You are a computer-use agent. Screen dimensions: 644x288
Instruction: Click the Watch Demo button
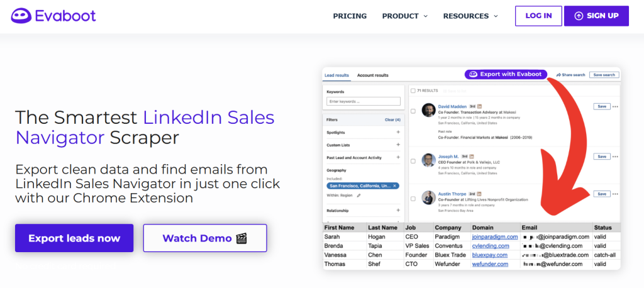coord(205,238)
